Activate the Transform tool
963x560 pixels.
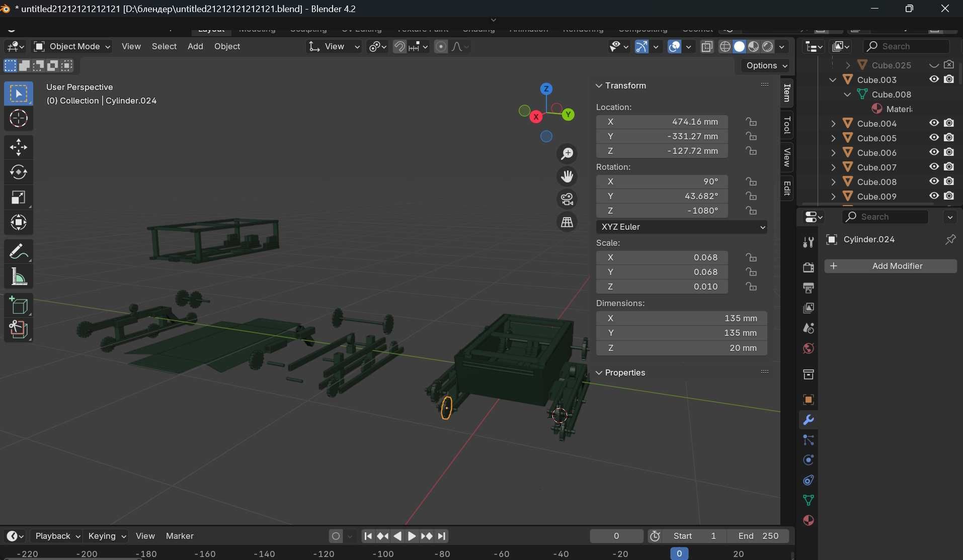point(19,222)
